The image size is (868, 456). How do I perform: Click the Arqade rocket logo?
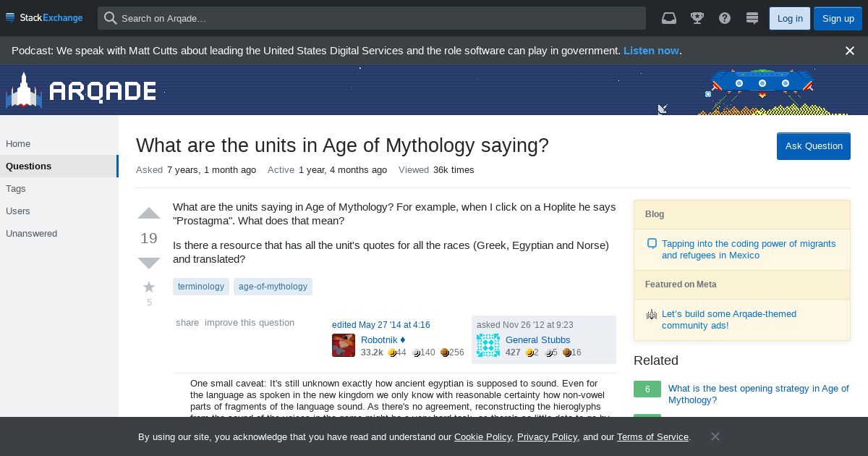24,90
